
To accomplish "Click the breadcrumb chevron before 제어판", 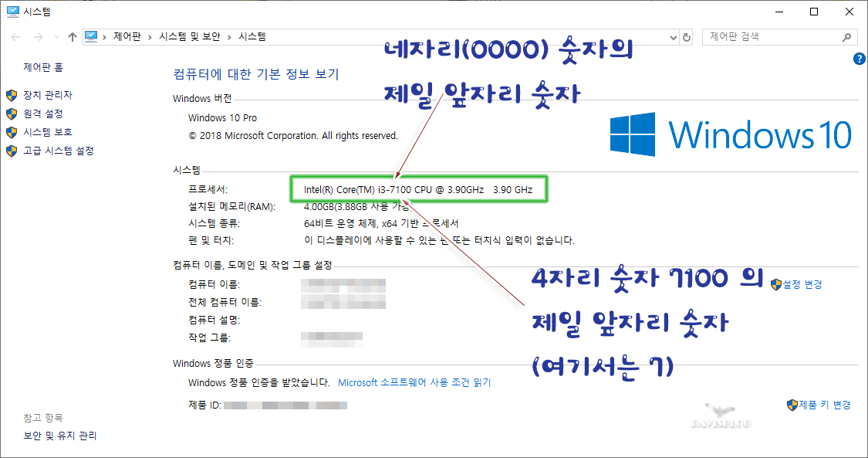I will [x=105, y=37].
